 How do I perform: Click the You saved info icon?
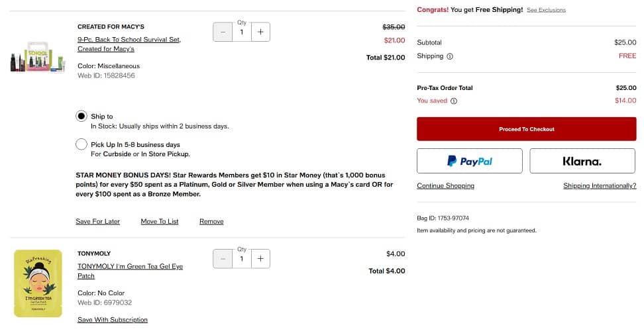click(454, 101)
